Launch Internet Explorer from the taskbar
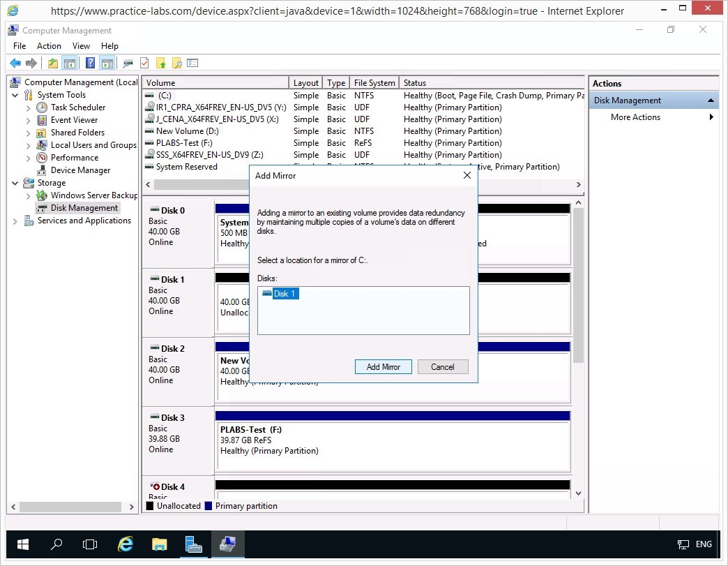Screen dimensions: 728x566 coord(126,544)
